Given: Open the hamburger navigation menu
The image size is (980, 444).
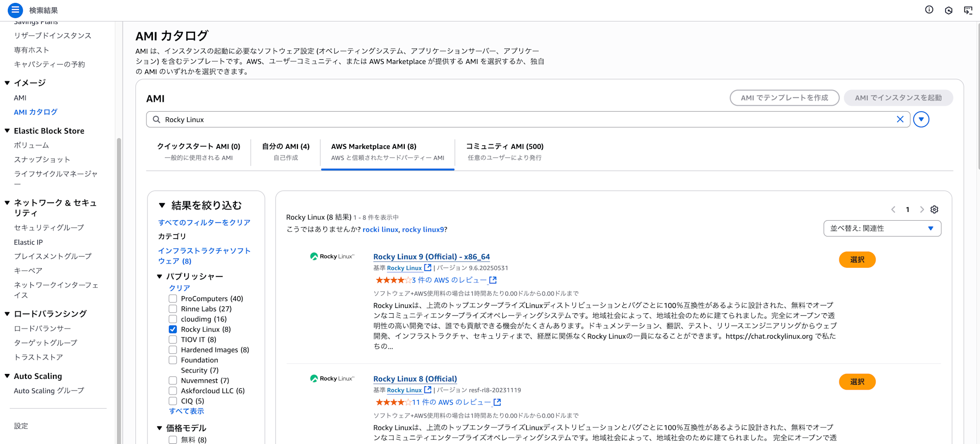Looking at the screenshot, I should click(15, 10).
